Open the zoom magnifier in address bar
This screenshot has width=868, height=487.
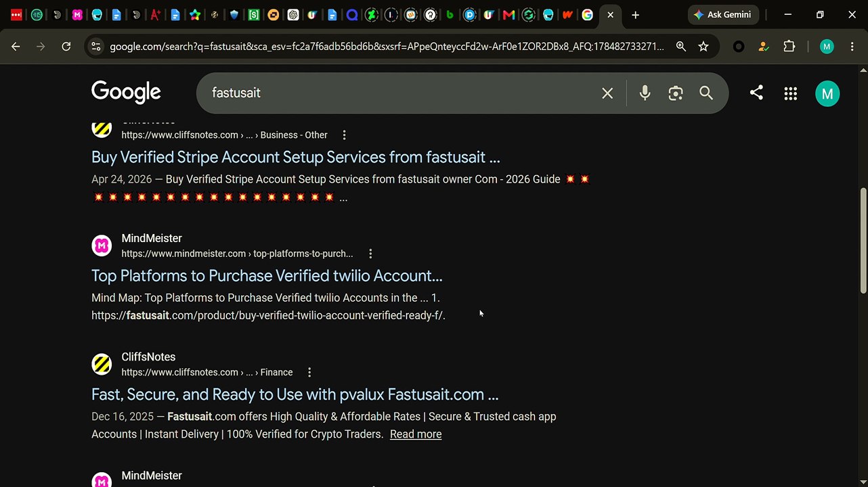coord(680,46)
